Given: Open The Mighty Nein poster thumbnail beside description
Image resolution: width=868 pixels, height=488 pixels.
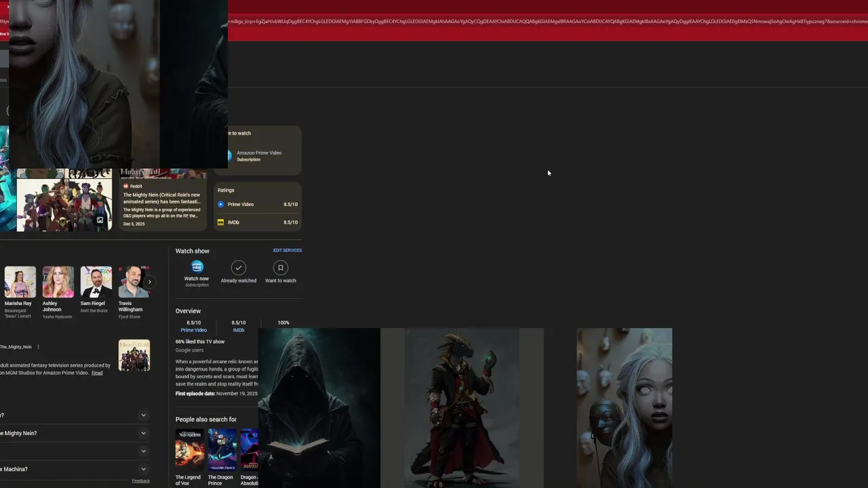Looking at the screenshot, I should [134, 355].
